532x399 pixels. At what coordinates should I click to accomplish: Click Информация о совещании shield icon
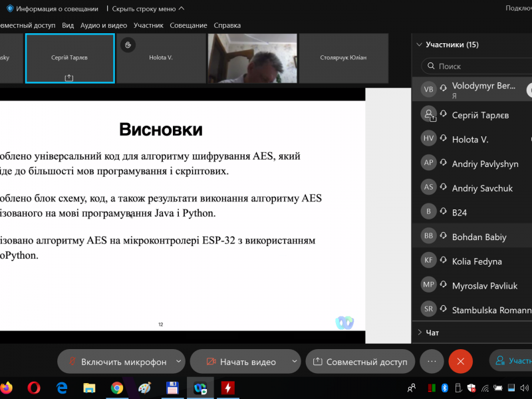(x=10, y=9)
